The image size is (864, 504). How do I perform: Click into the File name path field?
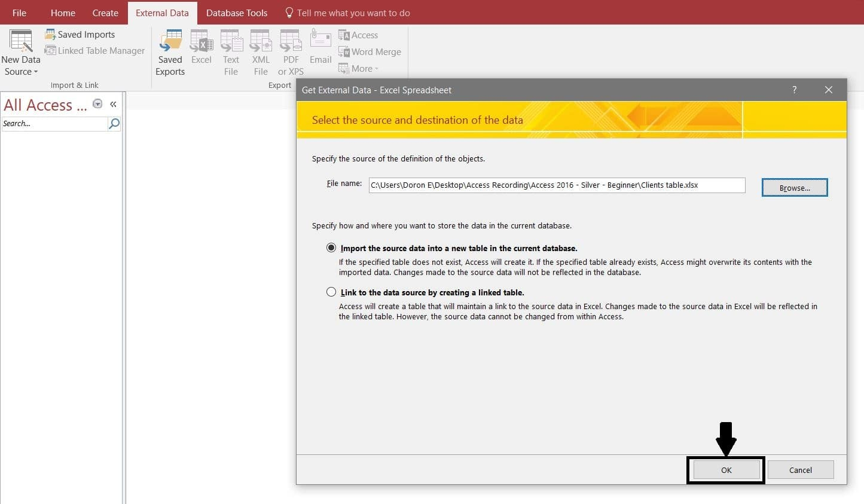556,185
